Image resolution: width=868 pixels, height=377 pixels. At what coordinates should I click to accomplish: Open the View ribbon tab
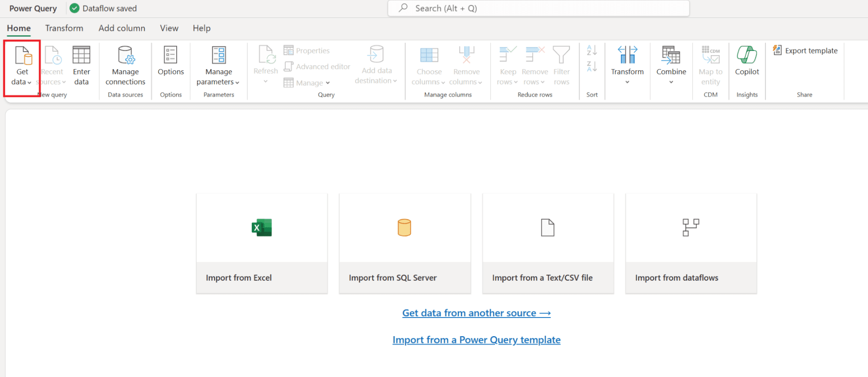point(169,28)
